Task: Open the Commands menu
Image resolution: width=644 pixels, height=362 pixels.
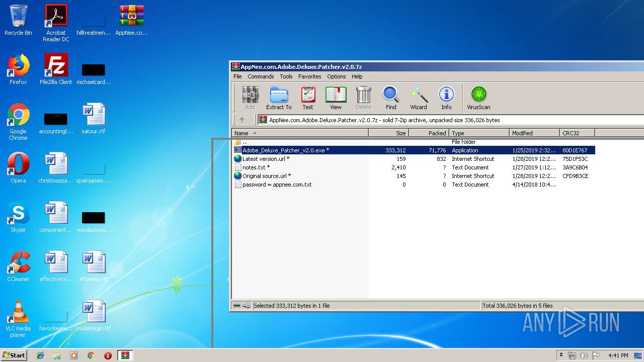Action: [x=261, y=76]
